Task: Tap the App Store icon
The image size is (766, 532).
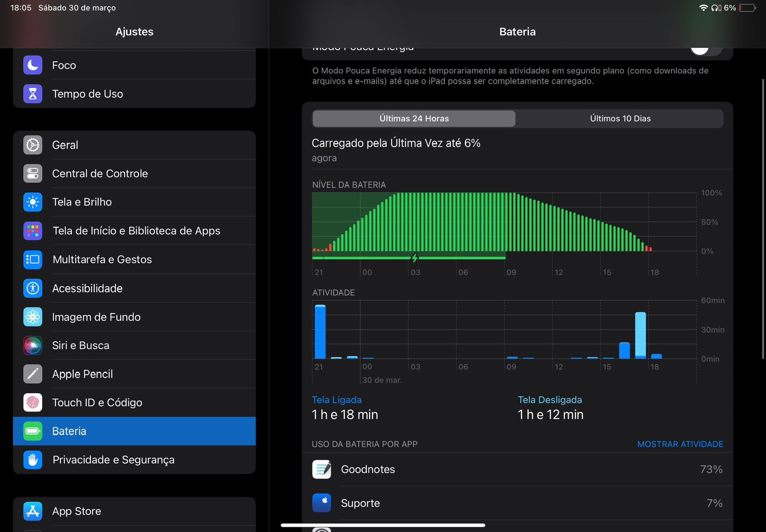Action: [33, 511]
